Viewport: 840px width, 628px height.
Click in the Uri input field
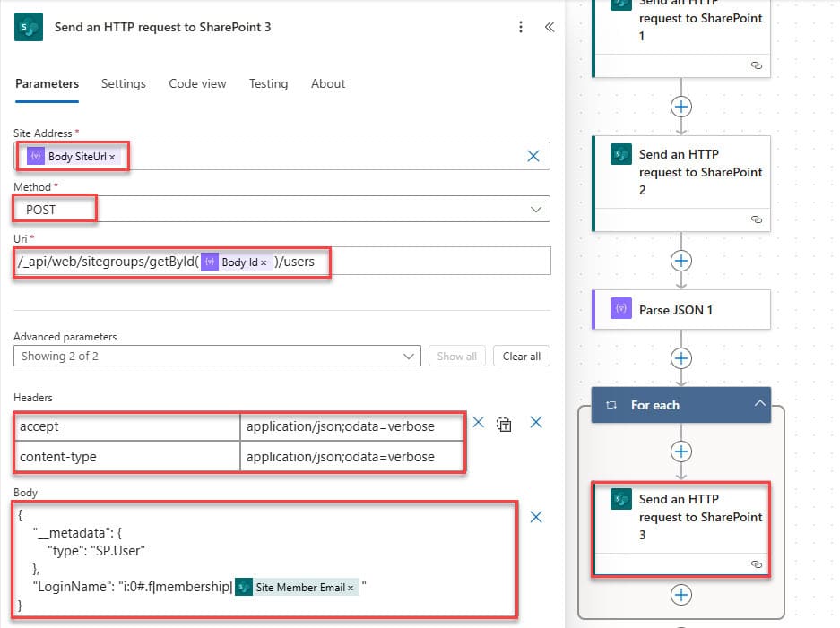(x=281, y=262)
